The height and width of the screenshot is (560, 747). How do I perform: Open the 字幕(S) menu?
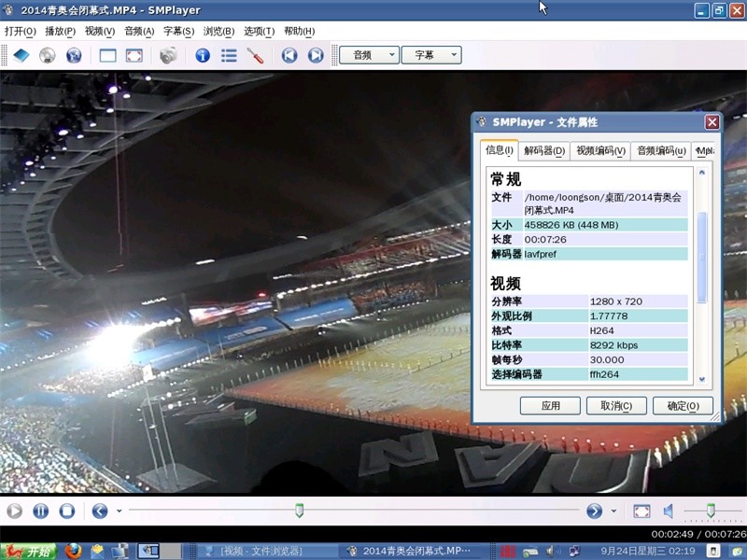coord(178,32)
